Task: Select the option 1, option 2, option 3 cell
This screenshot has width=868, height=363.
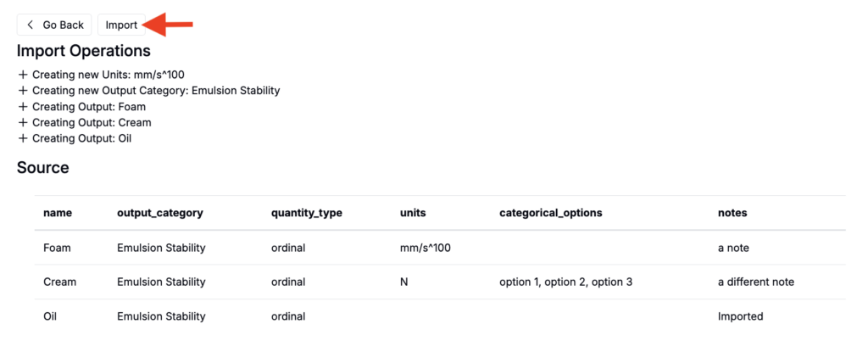Action: coord(566,282)
